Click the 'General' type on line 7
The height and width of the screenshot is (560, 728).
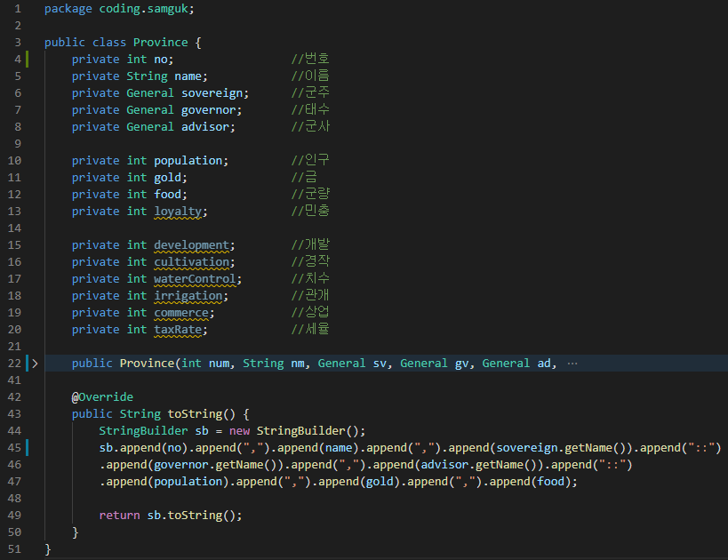point(150,110)
